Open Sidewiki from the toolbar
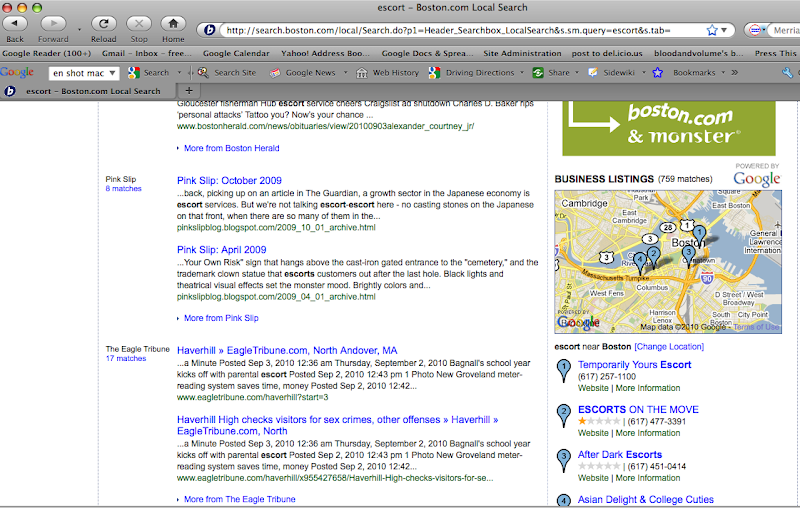The width and height of the screenshot is (800, 508). [611, 73]
